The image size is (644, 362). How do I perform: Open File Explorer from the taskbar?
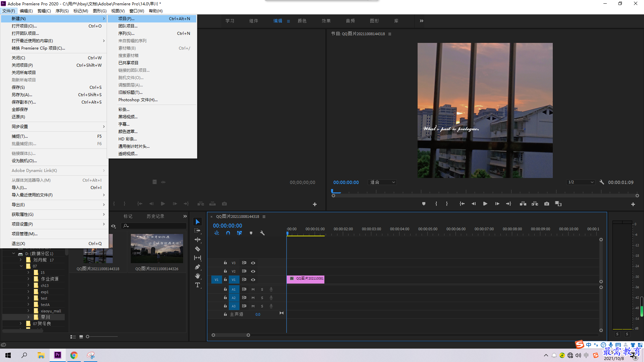tap(41, 355)
